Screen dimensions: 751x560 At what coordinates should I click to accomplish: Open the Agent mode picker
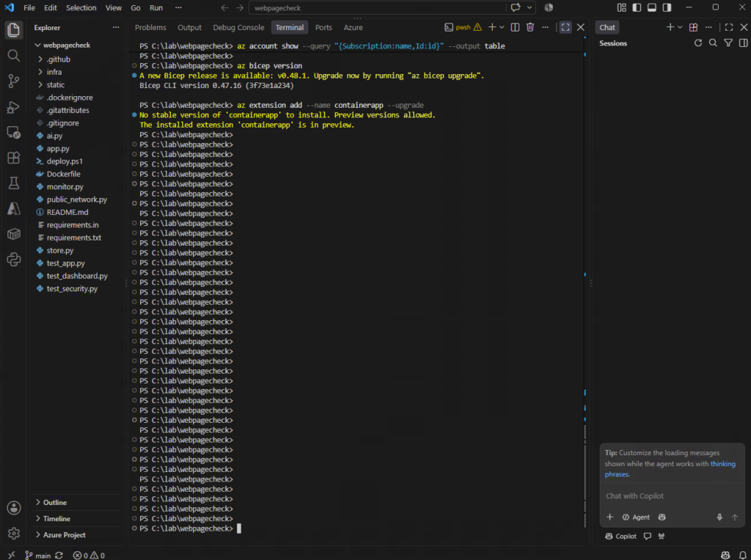tap(636, 517)
